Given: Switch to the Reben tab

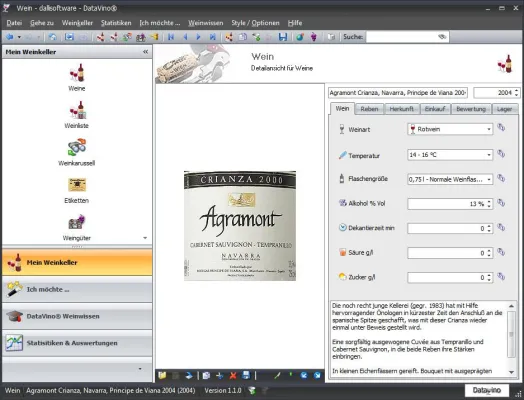Looking at the screenshot, I should tap(369, 109).
